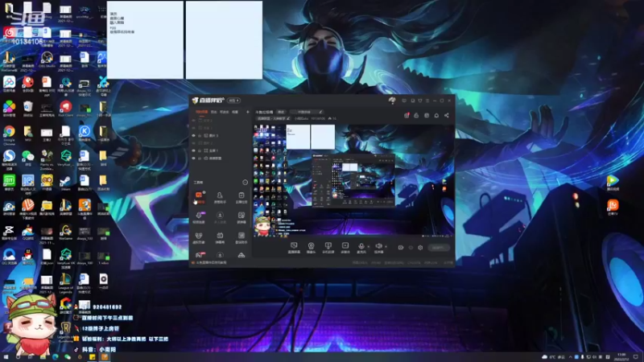
Task: Select the 全屏 1 source row
Action: (221, 150)
